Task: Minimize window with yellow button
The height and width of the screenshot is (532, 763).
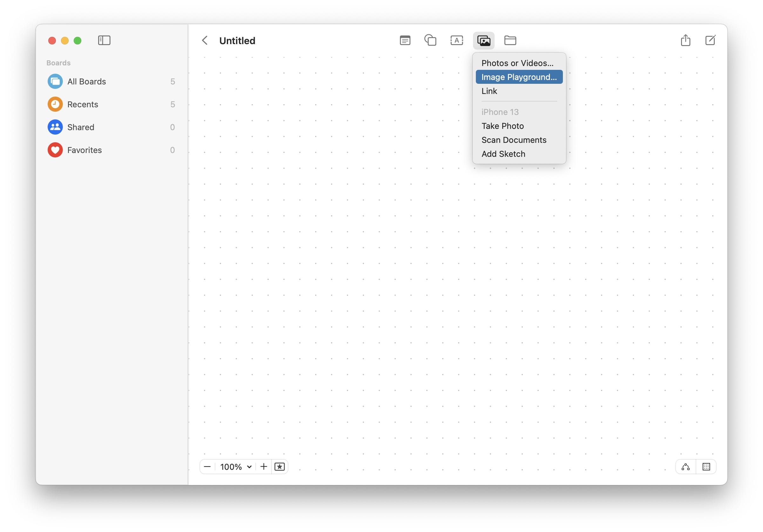Action: [65, 41]
